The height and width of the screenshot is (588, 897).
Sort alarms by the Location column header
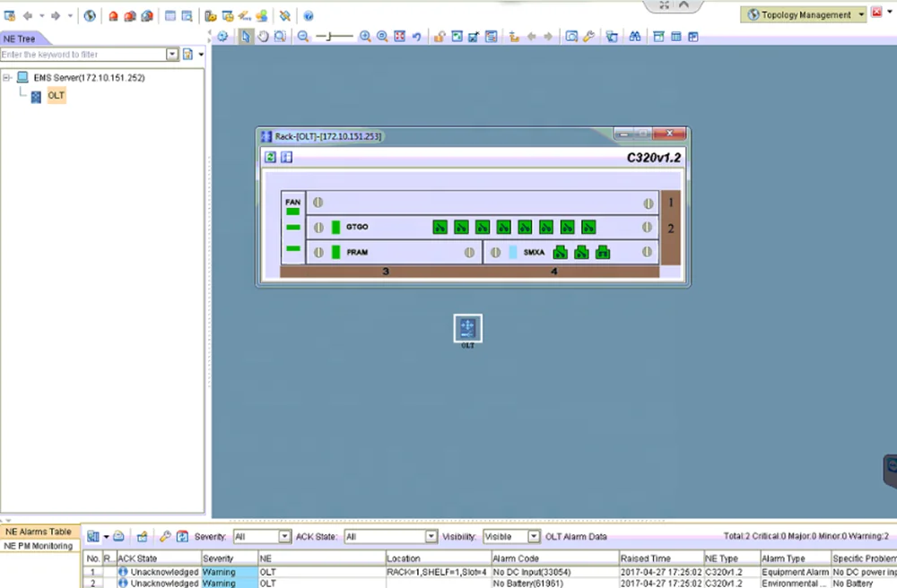(438, 558)
